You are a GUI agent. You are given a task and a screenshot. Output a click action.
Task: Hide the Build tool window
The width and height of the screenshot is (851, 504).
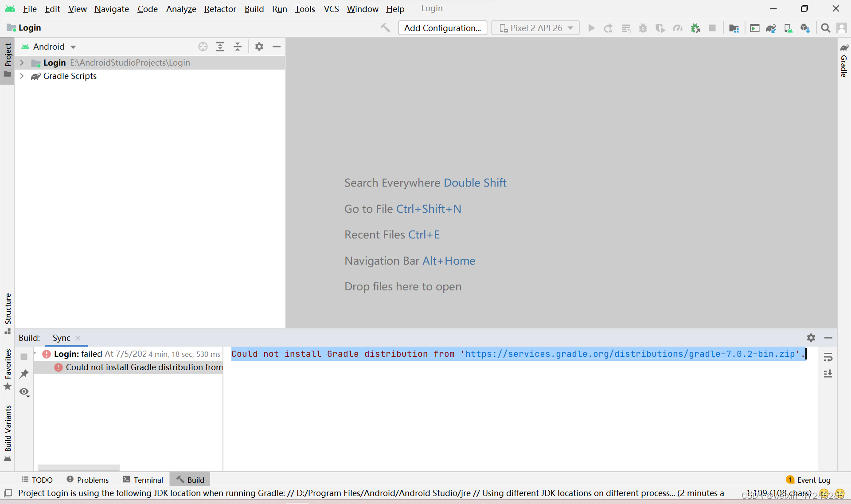coord(828,338)
